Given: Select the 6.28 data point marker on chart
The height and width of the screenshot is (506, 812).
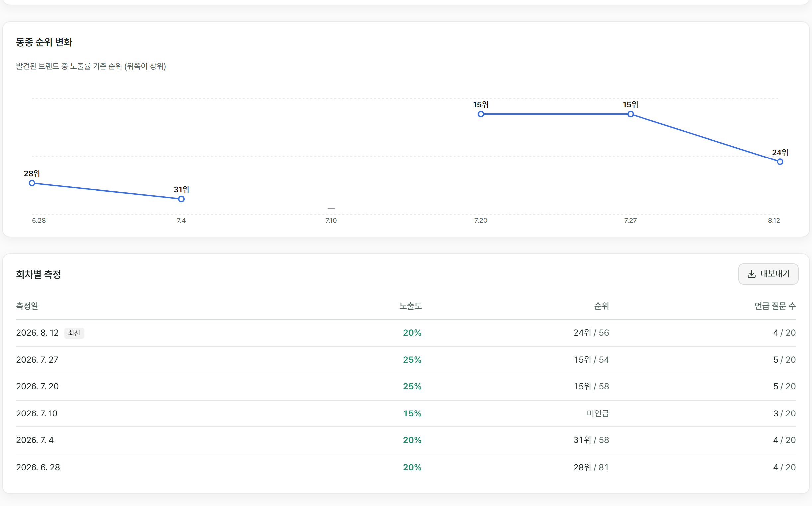Looking at the screenshot, I should pyautogui.click(x=32, y=183).
